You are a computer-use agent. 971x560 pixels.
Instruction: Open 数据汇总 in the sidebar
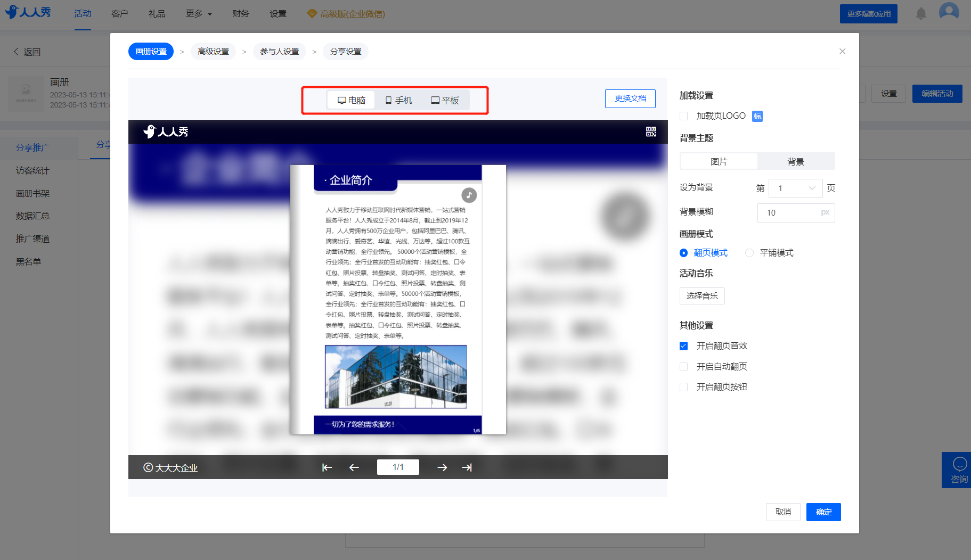[32, 216]
